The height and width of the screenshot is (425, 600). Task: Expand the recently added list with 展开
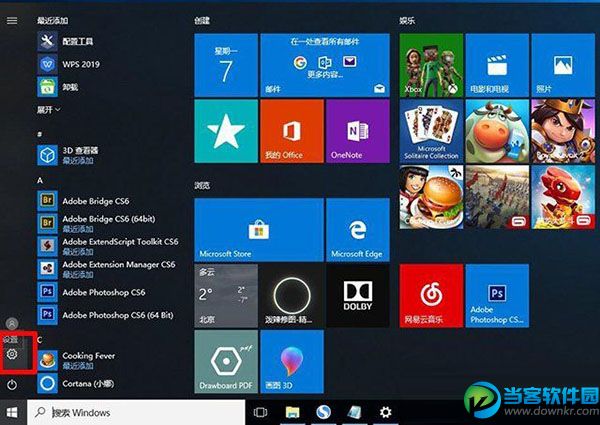(49, 110)
